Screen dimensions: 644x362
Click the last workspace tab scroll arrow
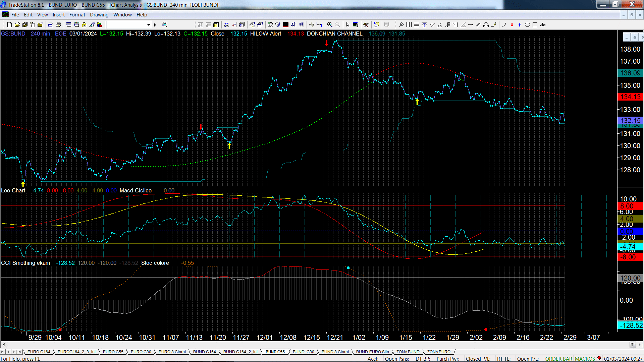(x=19, y=352)
